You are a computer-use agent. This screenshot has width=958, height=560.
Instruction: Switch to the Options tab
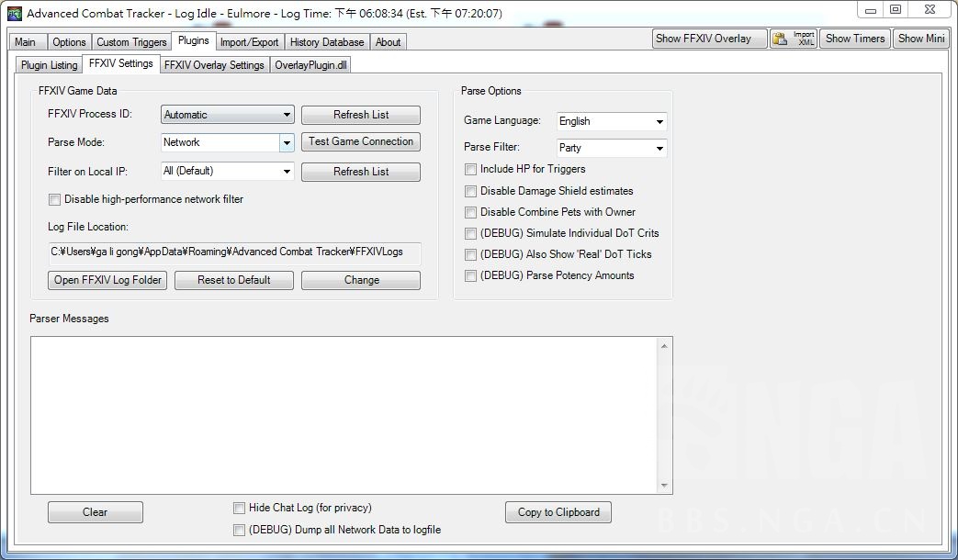69,42
